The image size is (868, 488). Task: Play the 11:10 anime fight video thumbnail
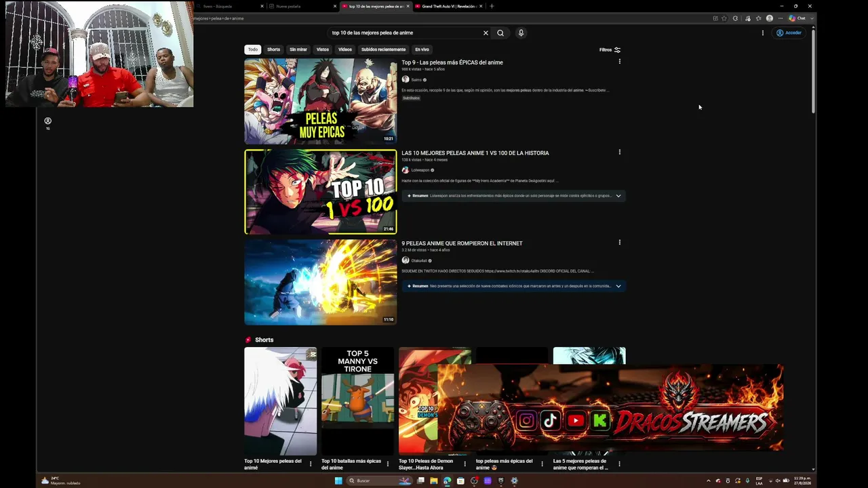(321, 282)
